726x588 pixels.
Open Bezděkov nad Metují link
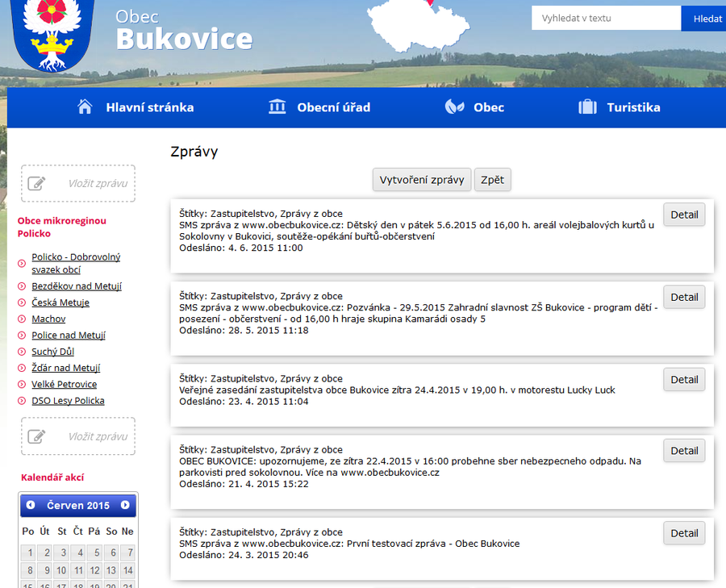point(77,286)
